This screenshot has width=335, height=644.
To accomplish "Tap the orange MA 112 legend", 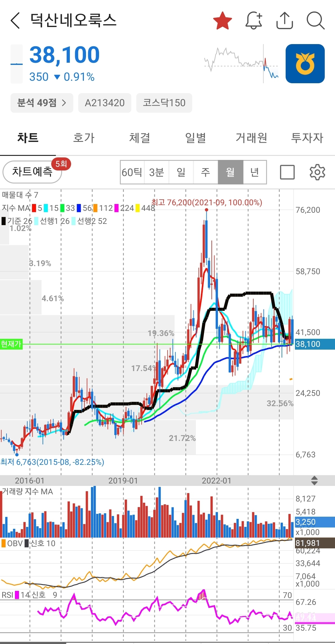I will tap(103, 208).
